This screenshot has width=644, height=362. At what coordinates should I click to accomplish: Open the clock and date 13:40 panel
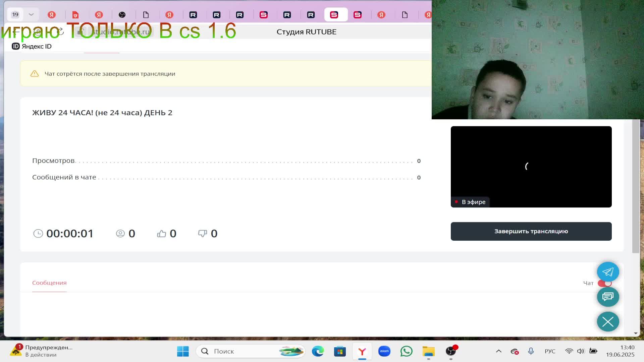620,351
